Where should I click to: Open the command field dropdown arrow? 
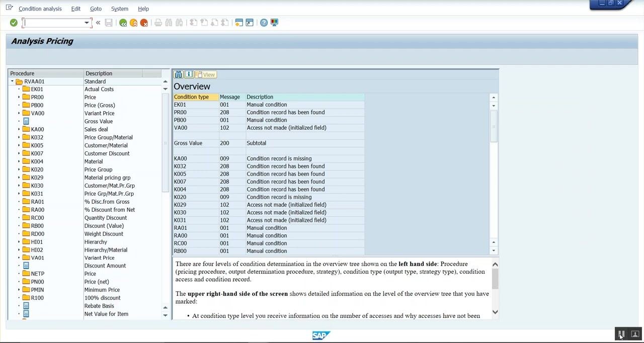tap(87, 23)
